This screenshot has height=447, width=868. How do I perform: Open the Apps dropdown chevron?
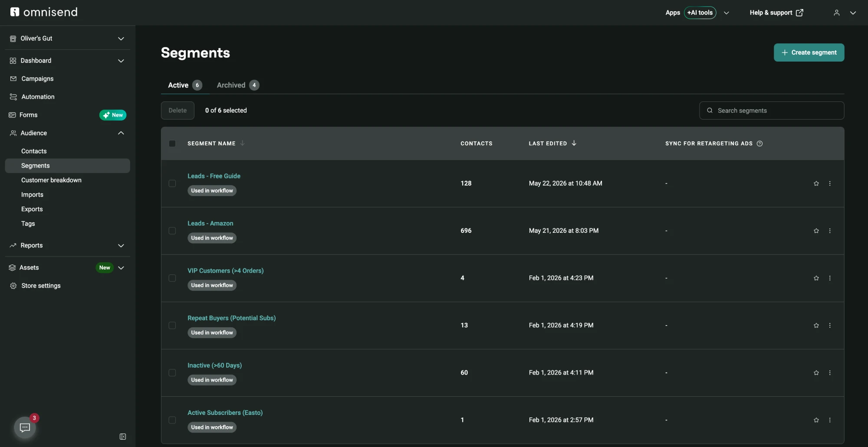tap(727, 13)
